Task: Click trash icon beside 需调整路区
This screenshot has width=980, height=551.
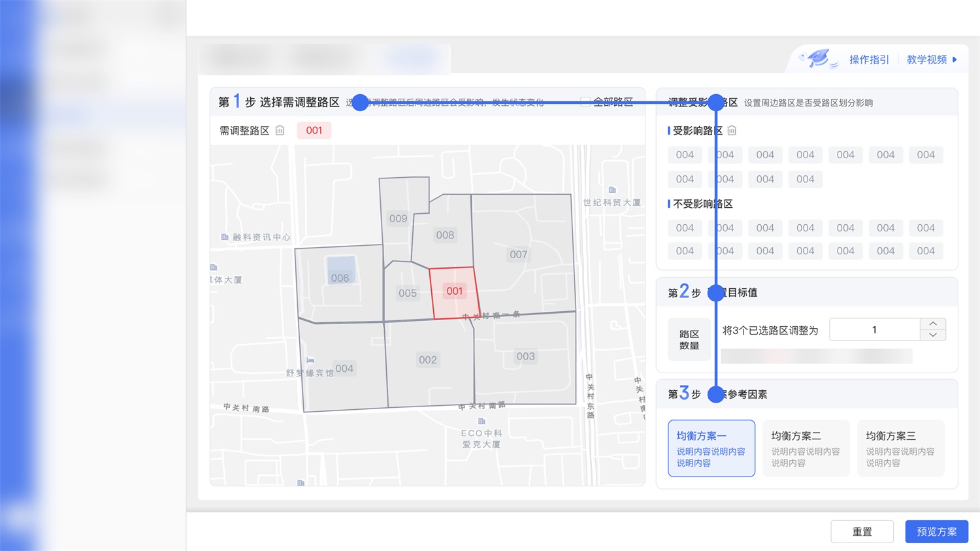Action: 280,131
